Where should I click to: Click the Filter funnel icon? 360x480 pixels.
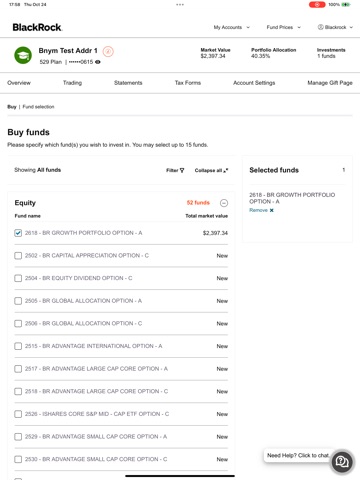click(x=182, y=170)
